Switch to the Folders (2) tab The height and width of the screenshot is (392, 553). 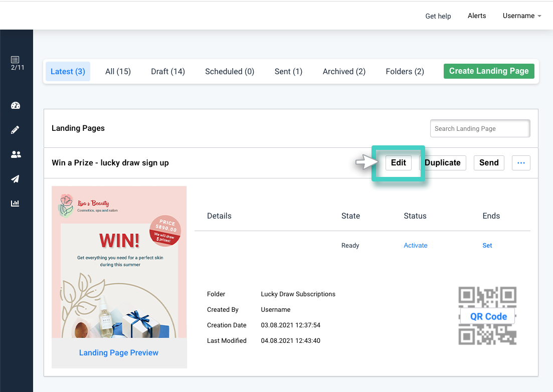(x=405, y=72)
